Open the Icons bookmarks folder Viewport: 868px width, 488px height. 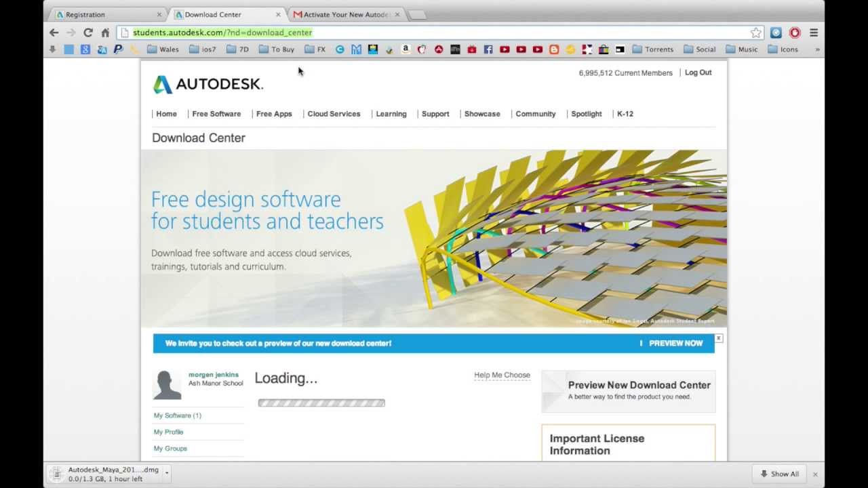pyautogui.click(x=783, y=49)
